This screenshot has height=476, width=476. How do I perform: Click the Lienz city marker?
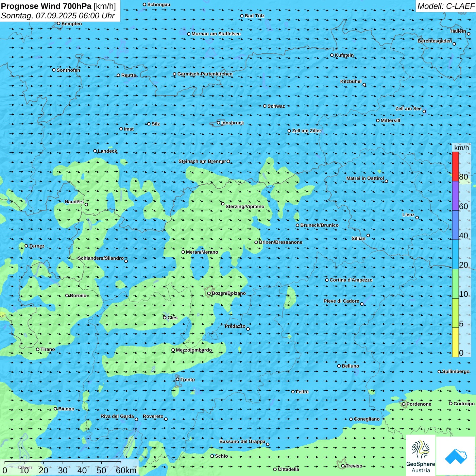tap(417, 218)
